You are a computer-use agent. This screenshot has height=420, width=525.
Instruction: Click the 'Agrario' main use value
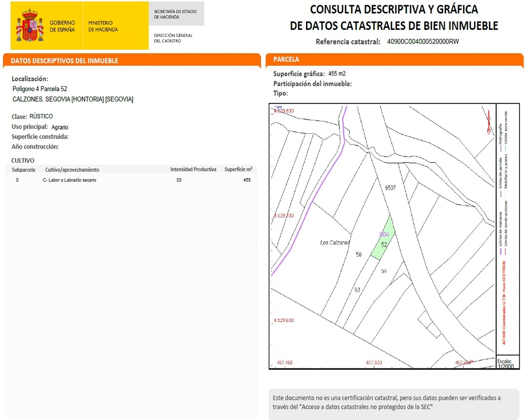coord(60,127)
